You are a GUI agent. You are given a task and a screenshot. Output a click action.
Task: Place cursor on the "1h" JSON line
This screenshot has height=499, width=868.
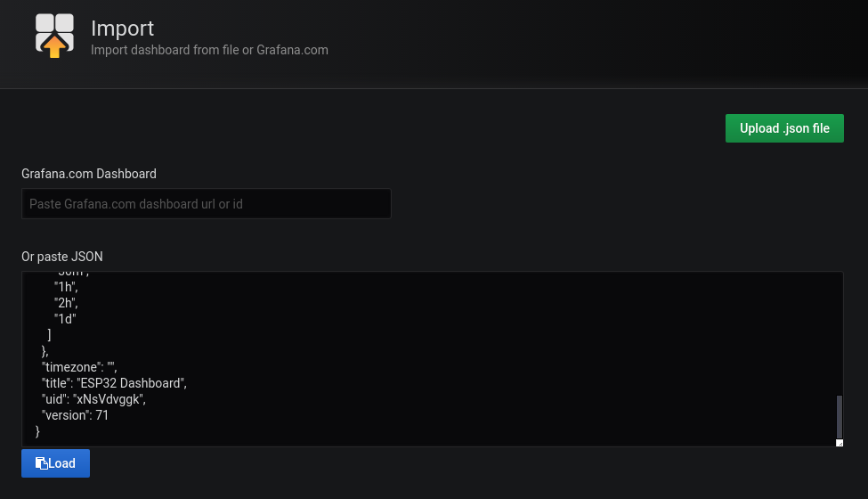tap(67, 287)
